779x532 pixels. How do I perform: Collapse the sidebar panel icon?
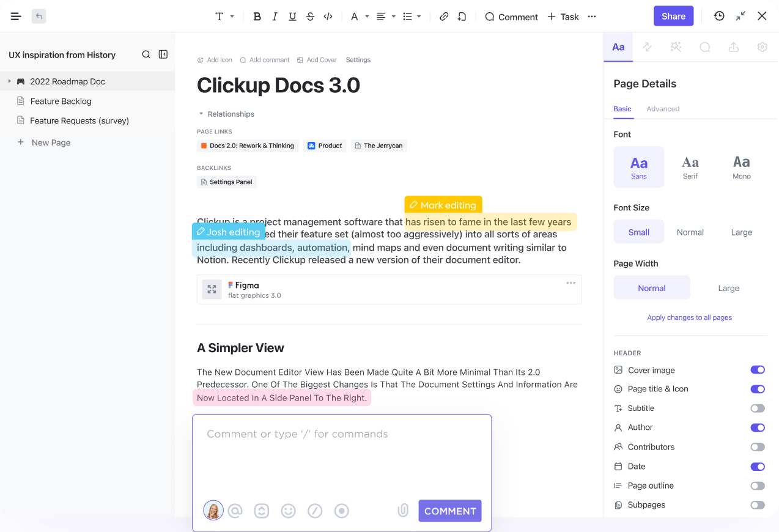coord(163,54)
